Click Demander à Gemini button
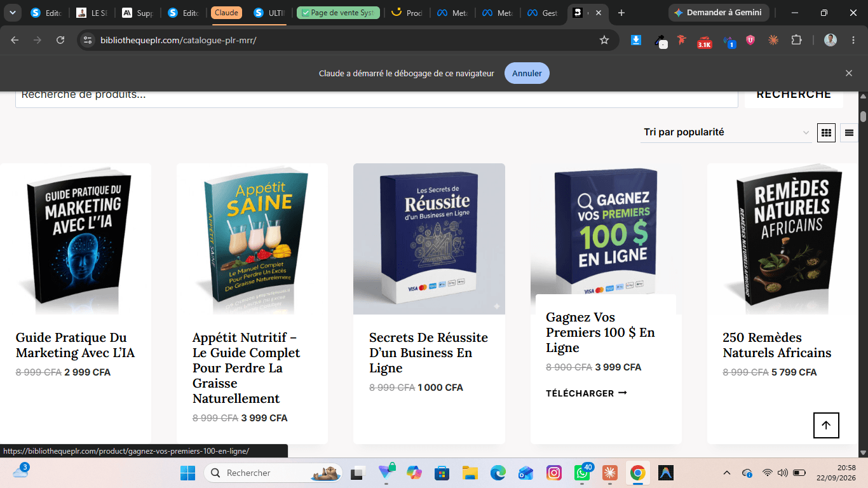The image size is (868, 488). pos(719,13)
